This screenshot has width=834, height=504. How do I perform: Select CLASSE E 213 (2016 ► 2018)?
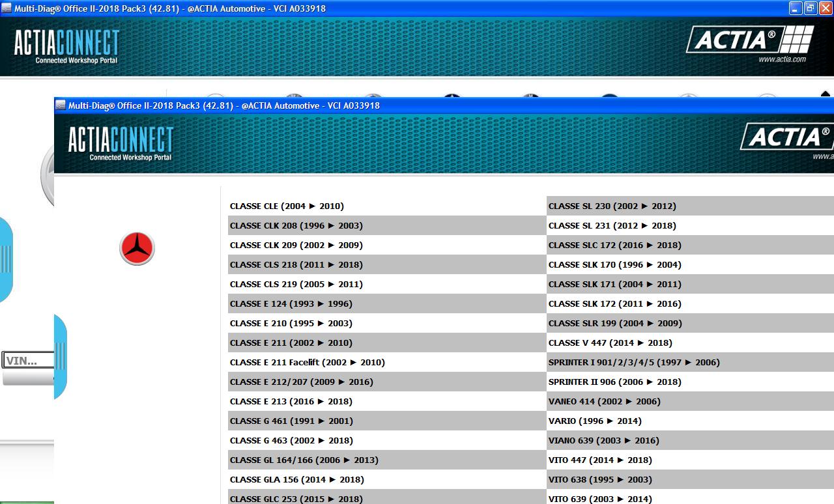click(x=387, y=401)
